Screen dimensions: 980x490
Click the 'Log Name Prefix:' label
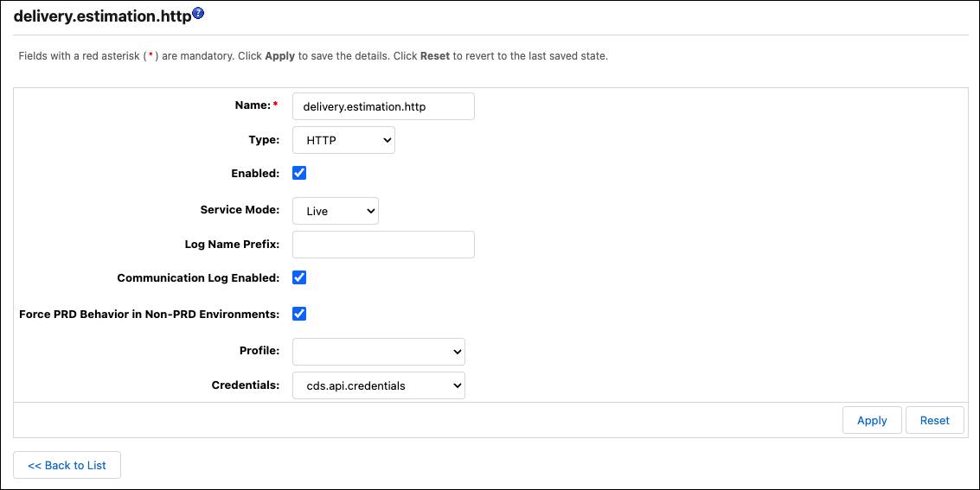[x=232, y=244]
